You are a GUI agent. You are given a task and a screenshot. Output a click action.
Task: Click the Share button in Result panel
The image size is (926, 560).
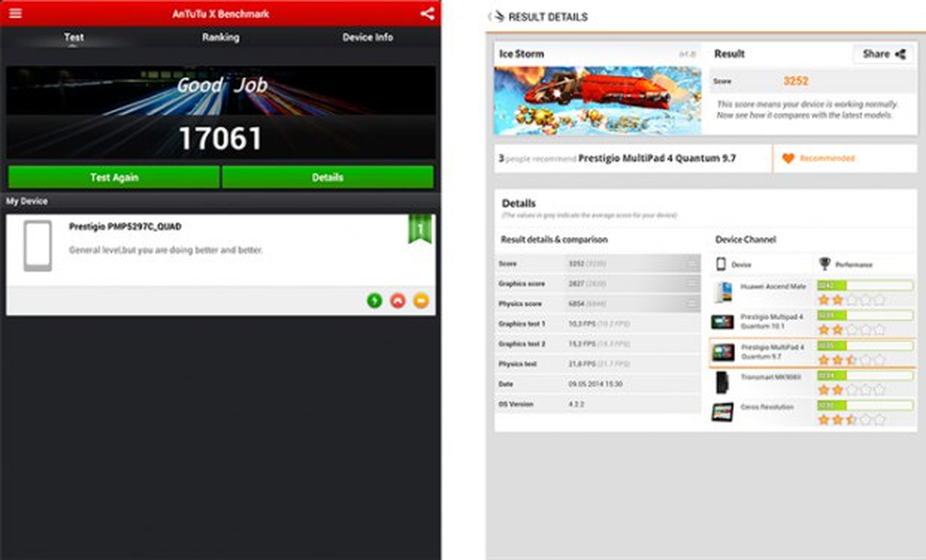click(x=884, y=54)
